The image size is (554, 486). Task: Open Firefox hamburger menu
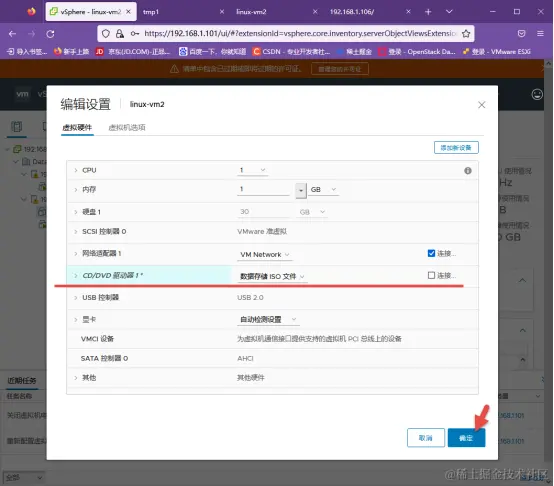point(540,34)
